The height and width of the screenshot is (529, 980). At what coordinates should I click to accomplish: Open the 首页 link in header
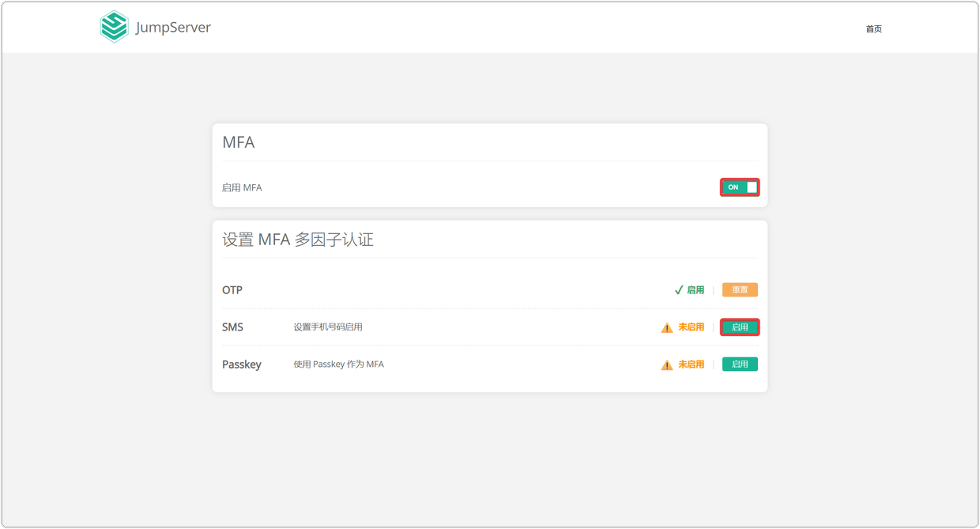(x=873, y=29)
